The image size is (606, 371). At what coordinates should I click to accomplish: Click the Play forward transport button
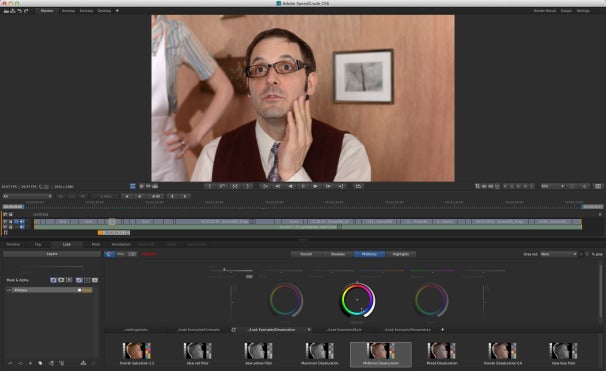[315, 186]
